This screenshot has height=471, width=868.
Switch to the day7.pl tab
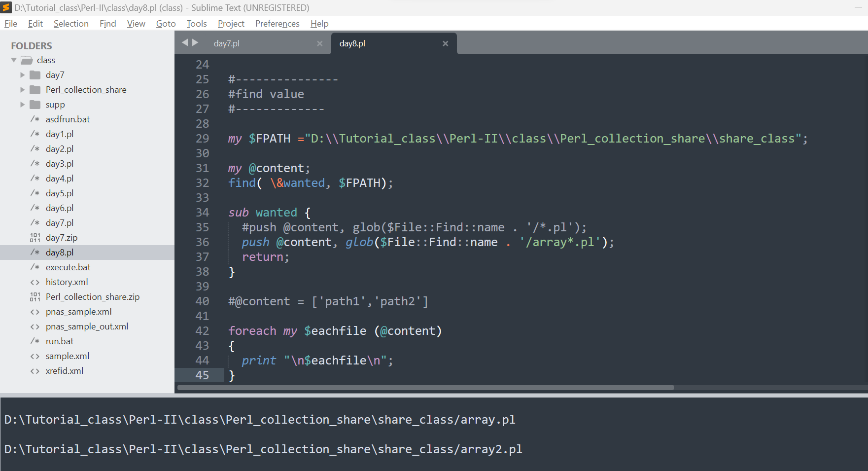tap(227, 43)
